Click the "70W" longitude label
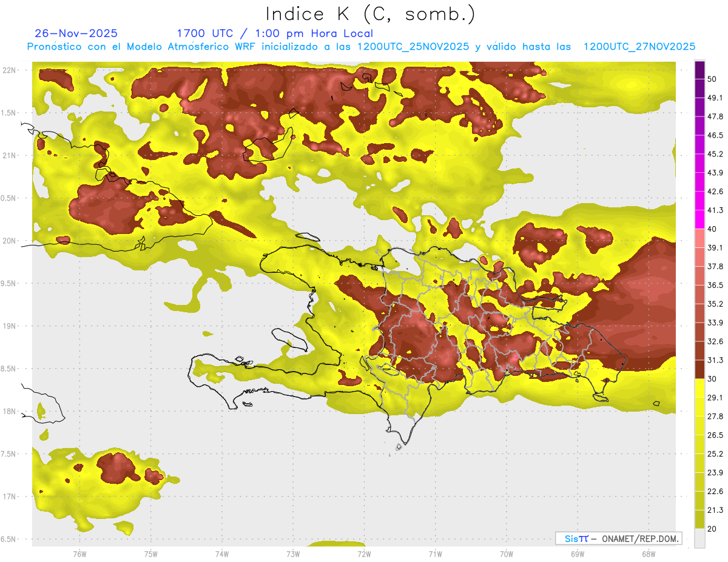 point(507,554)
